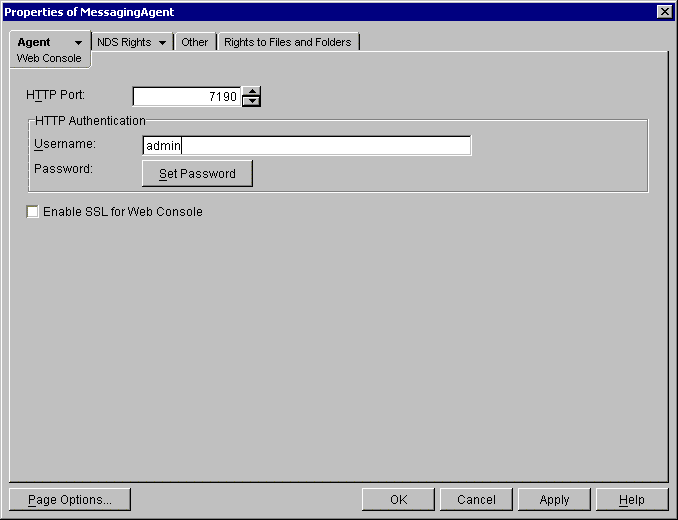678x520 pixels.
Task: Apply the agent settings
Action: (x=554, y=500)
